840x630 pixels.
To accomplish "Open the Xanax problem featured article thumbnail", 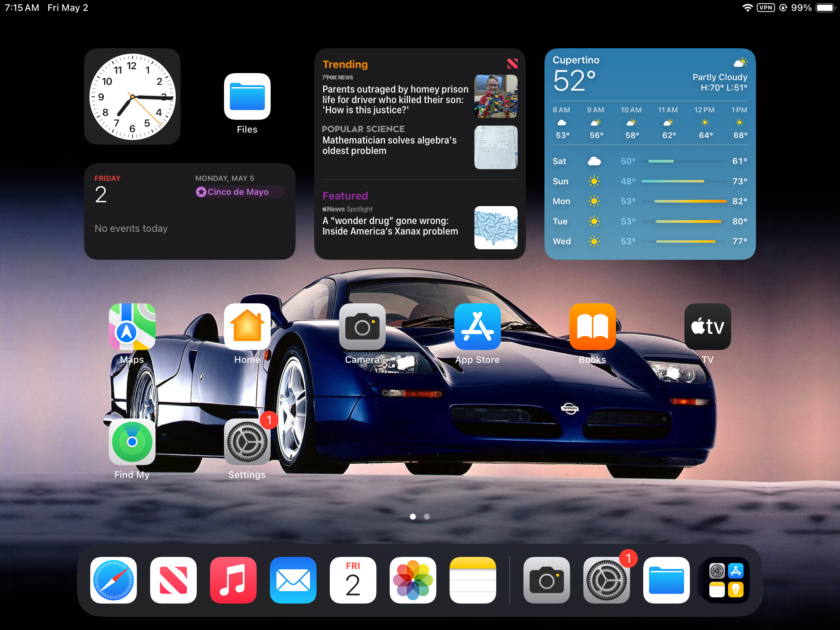I will coord(496,227).
